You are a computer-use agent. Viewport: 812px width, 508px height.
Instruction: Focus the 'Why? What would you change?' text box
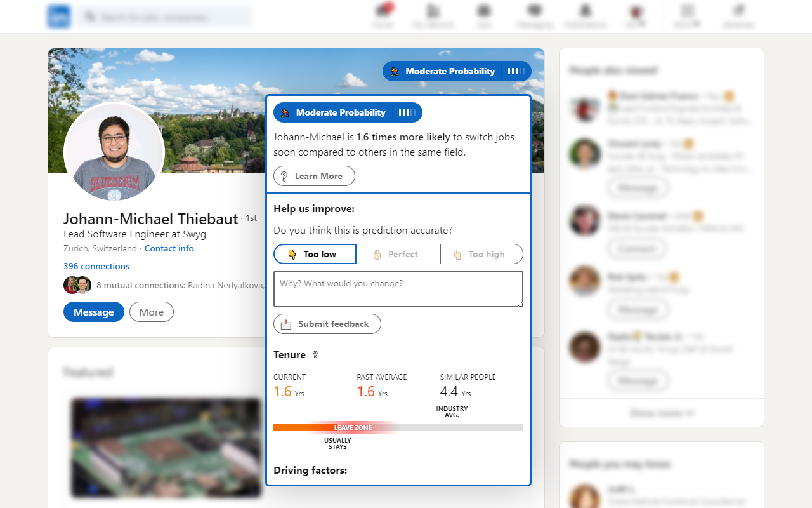click(x=398, y=289)
